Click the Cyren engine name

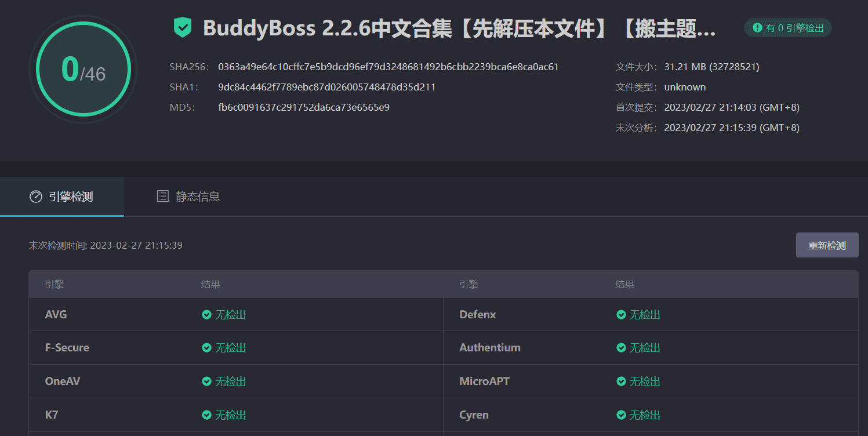point(474,415)
